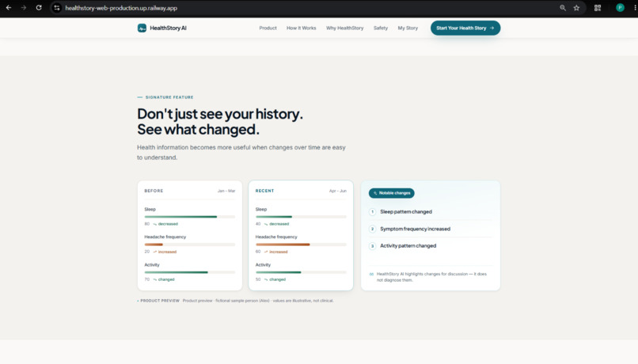Click Sleep progress bar in Recent card
This screenshot has width=638, height=364.
[301, 217]
